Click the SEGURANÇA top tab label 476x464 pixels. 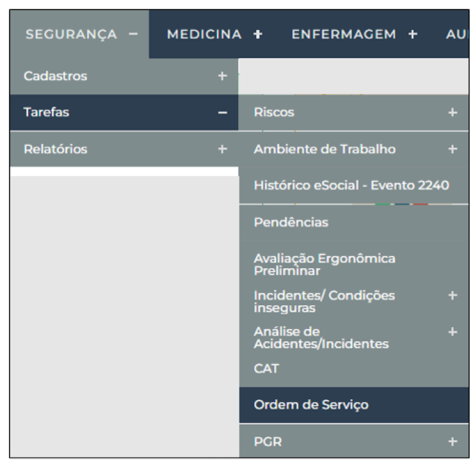[x=71, y=35]
